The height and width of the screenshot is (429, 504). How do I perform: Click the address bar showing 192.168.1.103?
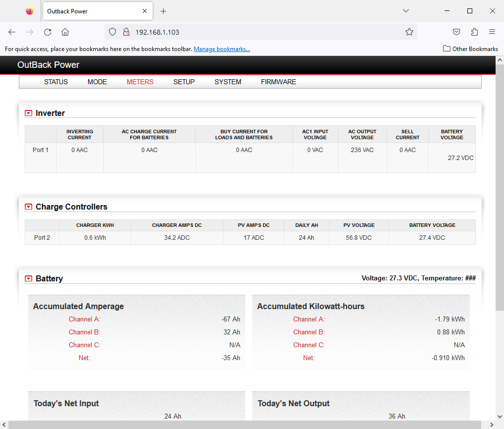[x=263, y=32]
